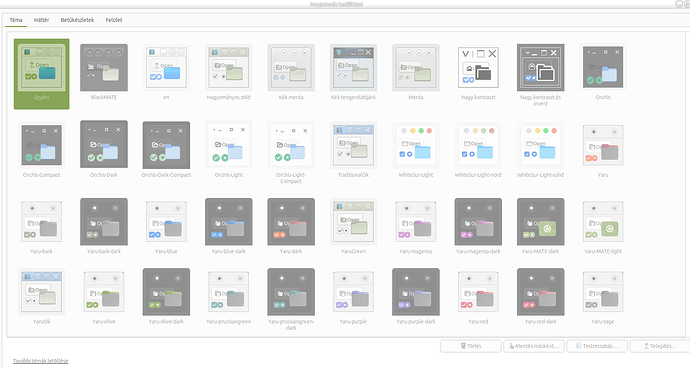Viewport: 690px width, 368px height.
Task: Open the Háttér tab
Action: [x=41, y=20]
